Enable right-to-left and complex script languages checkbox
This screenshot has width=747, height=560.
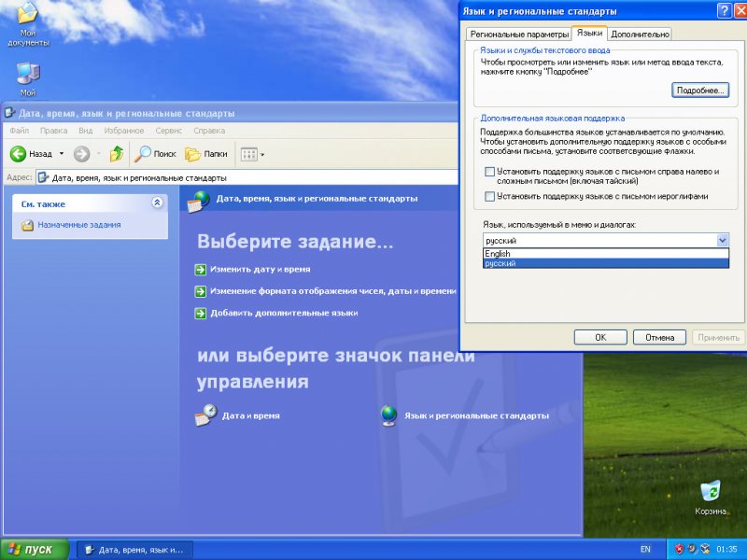pos(489,172)
